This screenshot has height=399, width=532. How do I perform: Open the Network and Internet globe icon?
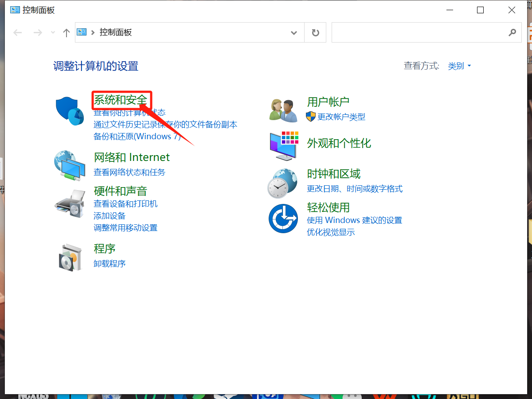(x=70, y=165)
